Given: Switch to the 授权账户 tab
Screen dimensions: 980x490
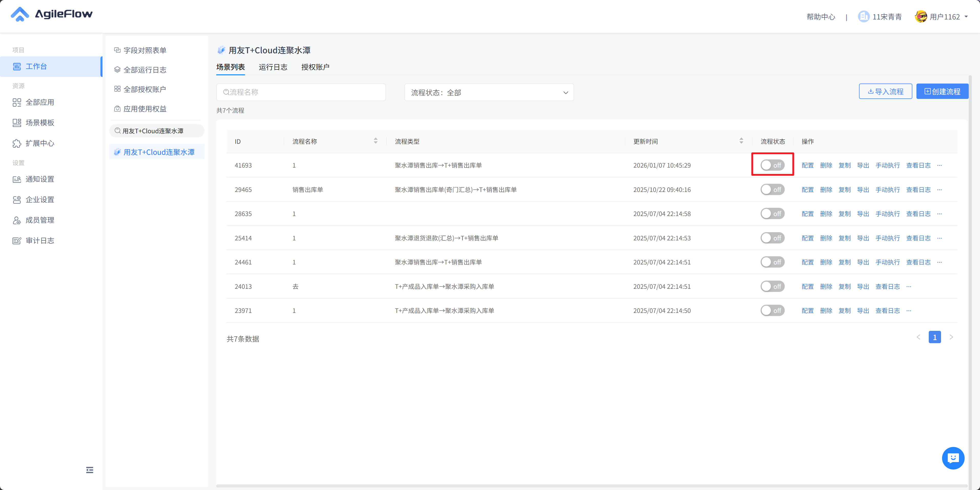Looking at the screenshot, I should 315,67.
